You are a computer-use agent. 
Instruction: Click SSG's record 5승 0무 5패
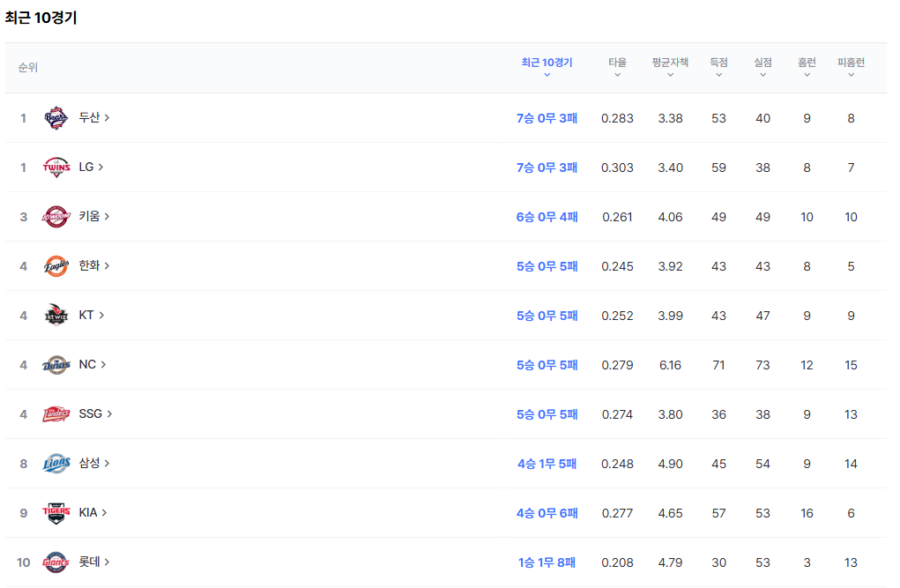click(x=547, y=414)
